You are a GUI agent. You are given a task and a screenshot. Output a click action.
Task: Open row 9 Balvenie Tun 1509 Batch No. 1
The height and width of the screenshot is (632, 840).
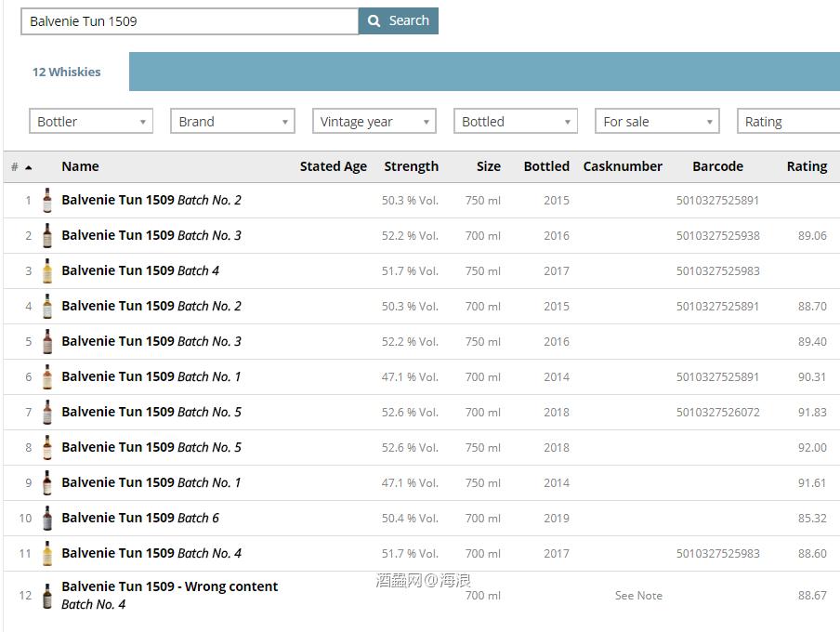click(151, 483)
